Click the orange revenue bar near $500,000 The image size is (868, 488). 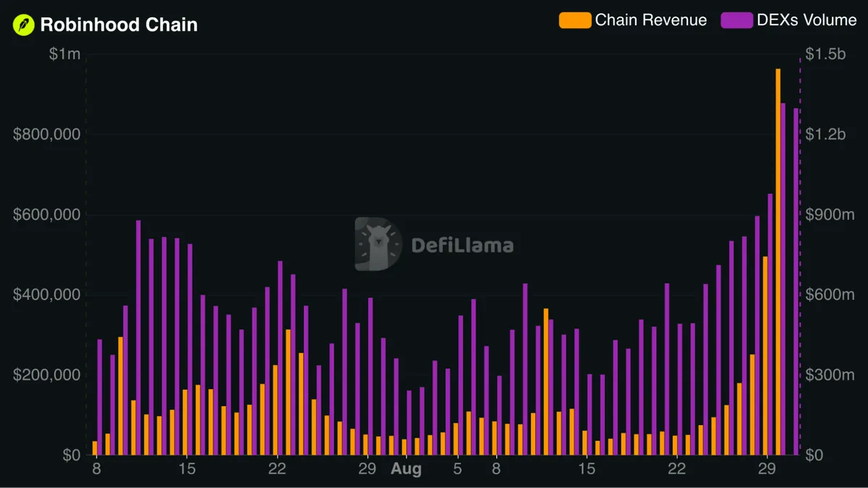[765, 356]
